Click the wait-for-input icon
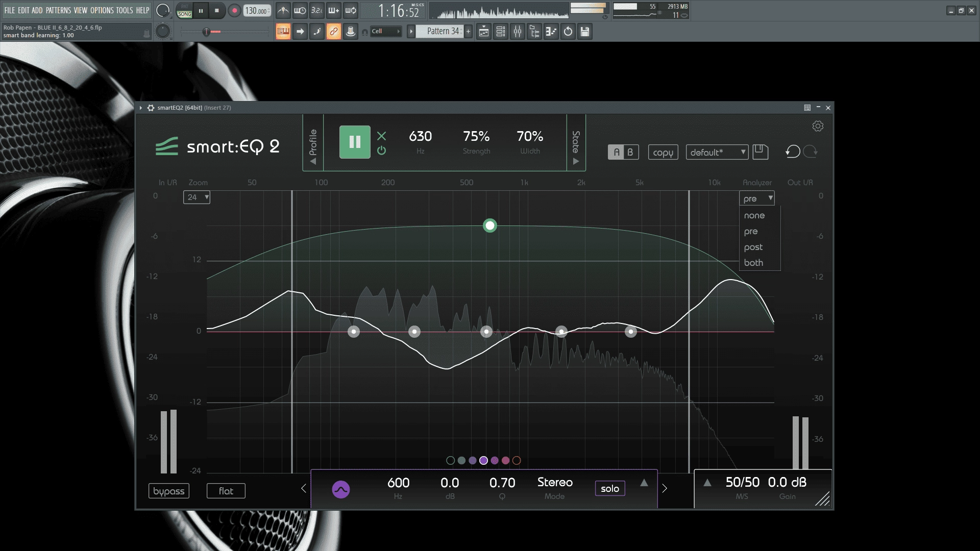 pyautogui.click(x=300, y=10)
